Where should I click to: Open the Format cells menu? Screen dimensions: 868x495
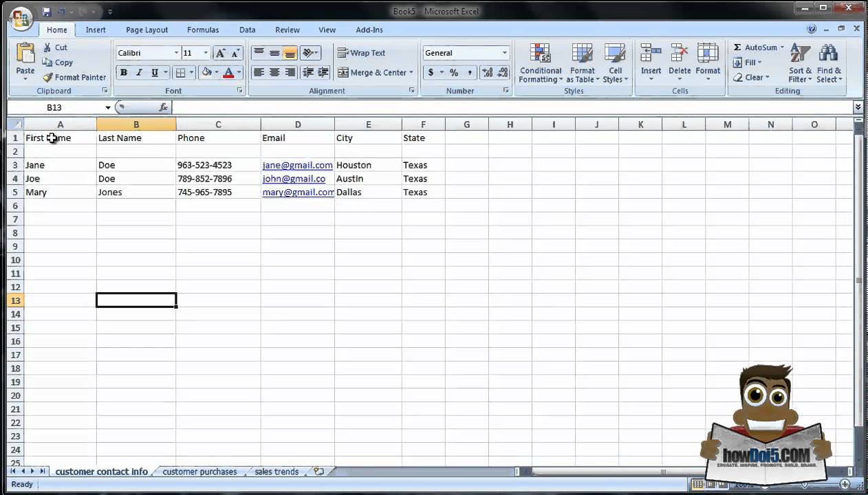tap(708, 63)
